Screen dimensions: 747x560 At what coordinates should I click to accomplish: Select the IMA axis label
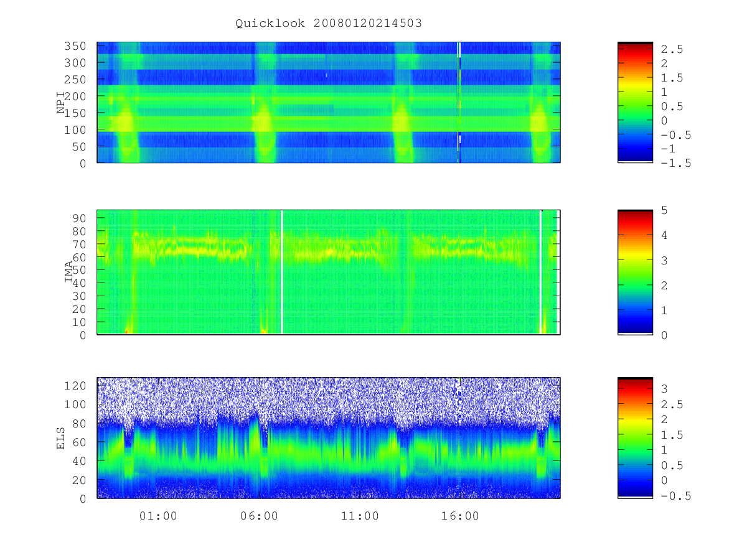tap(69, 273)
